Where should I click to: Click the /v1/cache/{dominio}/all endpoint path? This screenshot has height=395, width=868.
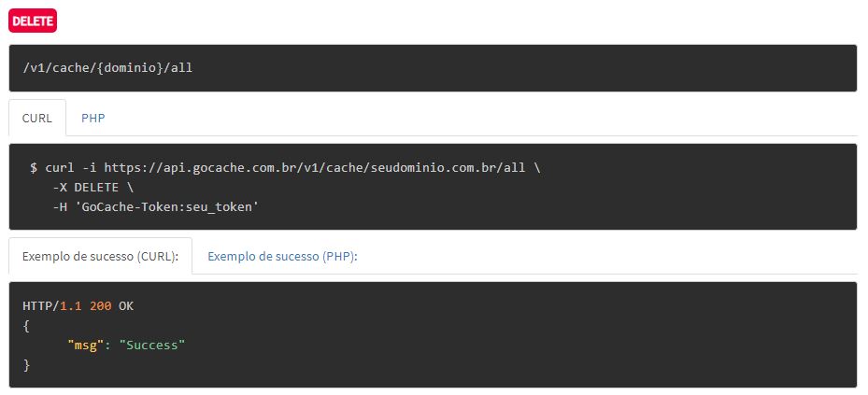click(x=107, y=68)
